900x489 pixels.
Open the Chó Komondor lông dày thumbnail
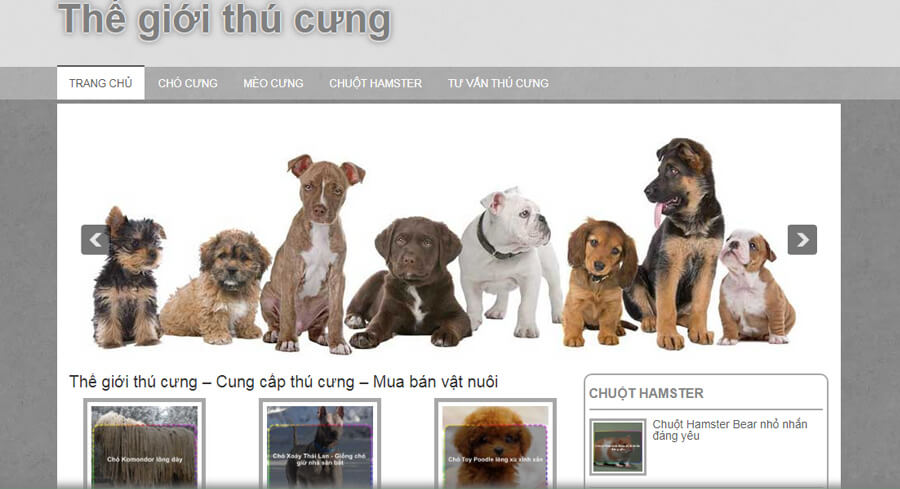(145, 444)
